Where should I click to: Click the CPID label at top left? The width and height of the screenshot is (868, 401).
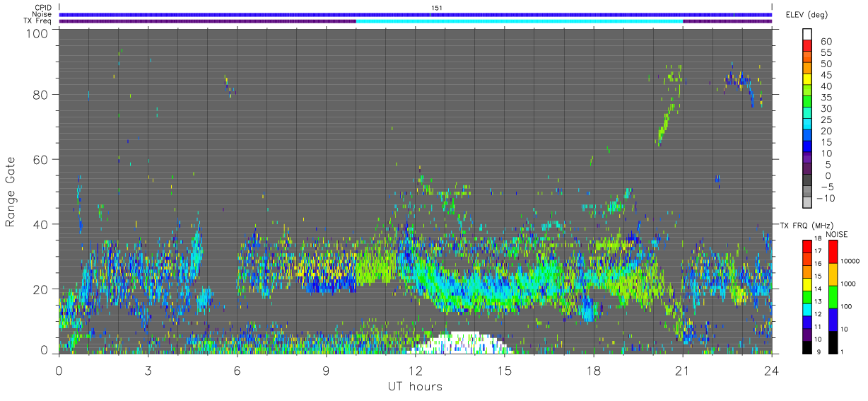tap(42, 8)
